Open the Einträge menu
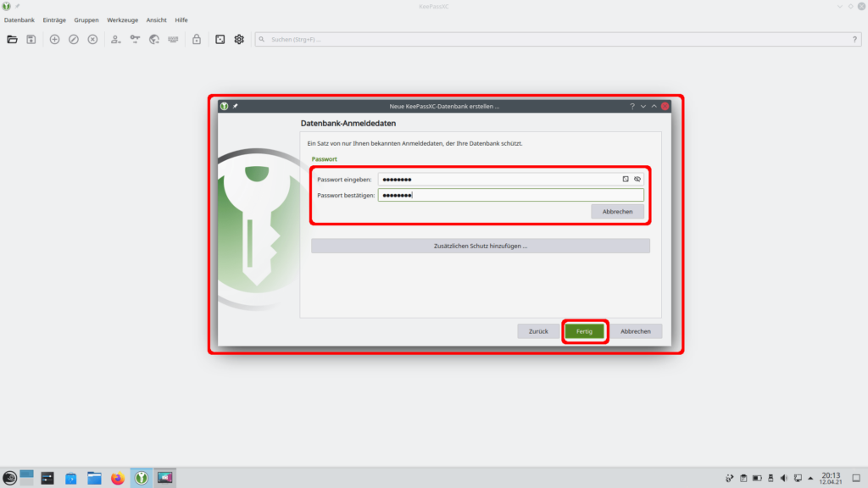 coord(54,20)
